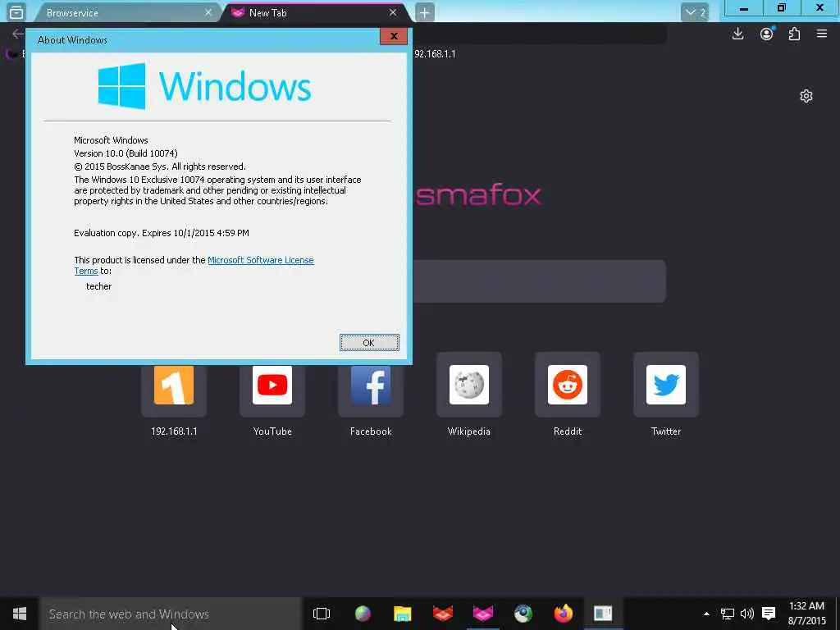Screen dimensions: 840x630
Task: Open the browser account icon
Action: tap(767, 34)
